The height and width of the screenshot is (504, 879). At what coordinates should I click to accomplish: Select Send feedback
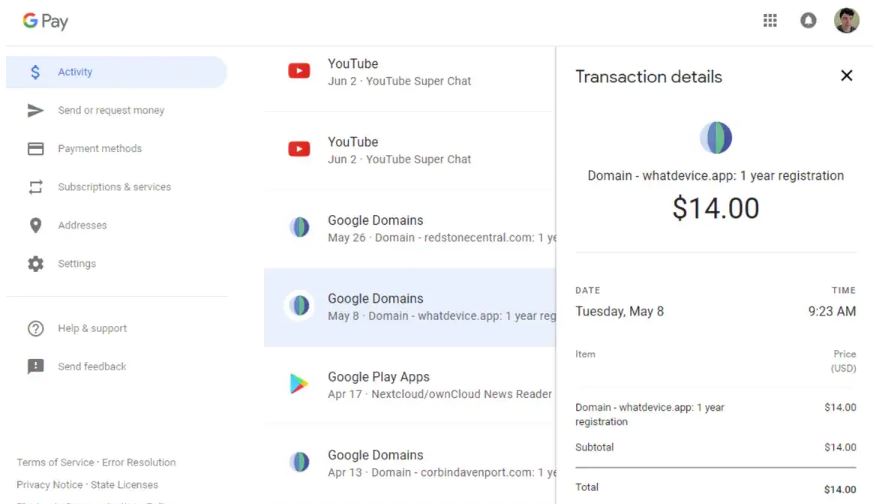point(92,366)
